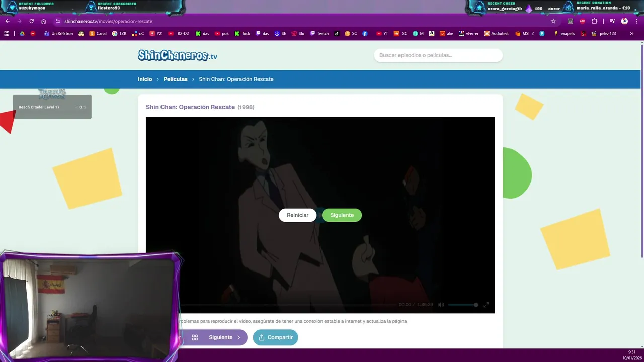Open the extensions puzzle icon
644x362 pixels.
pos(594,21)
